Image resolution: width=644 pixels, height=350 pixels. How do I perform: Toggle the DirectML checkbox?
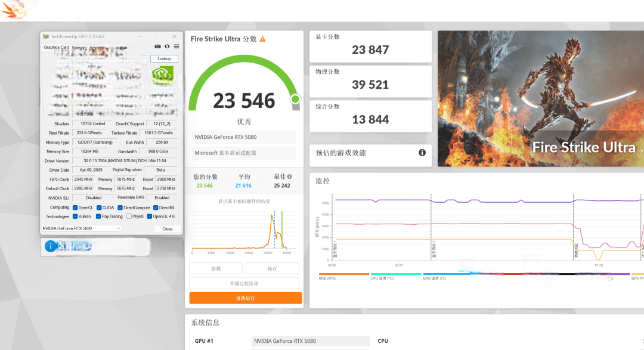tap(156, 208)
